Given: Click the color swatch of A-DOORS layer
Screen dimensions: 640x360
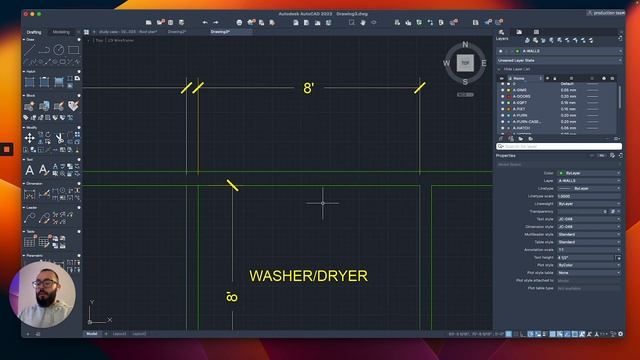Looking at the screenshot, I should pyautogui.click(x=509, y=96).
